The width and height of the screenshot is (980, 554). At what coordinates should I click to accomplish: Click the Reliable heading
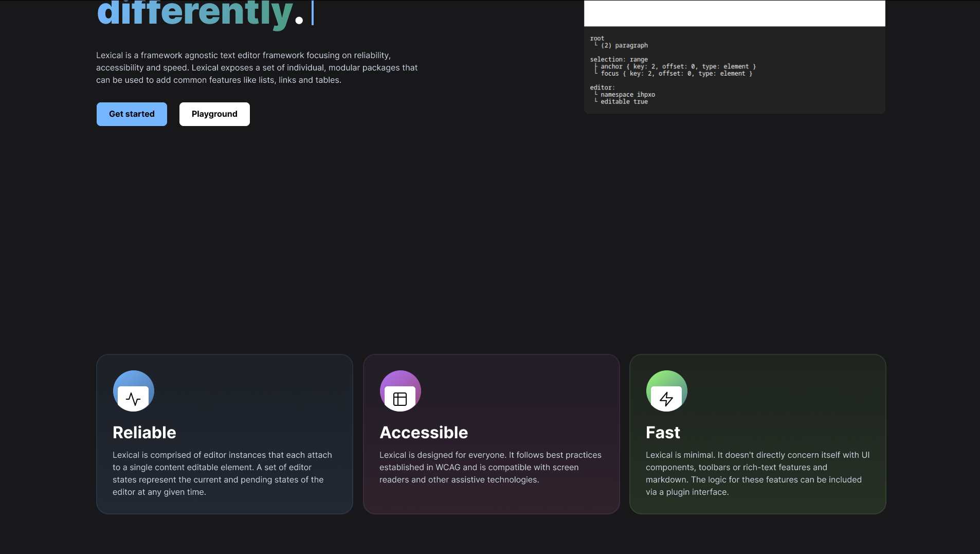pos(144,432)
